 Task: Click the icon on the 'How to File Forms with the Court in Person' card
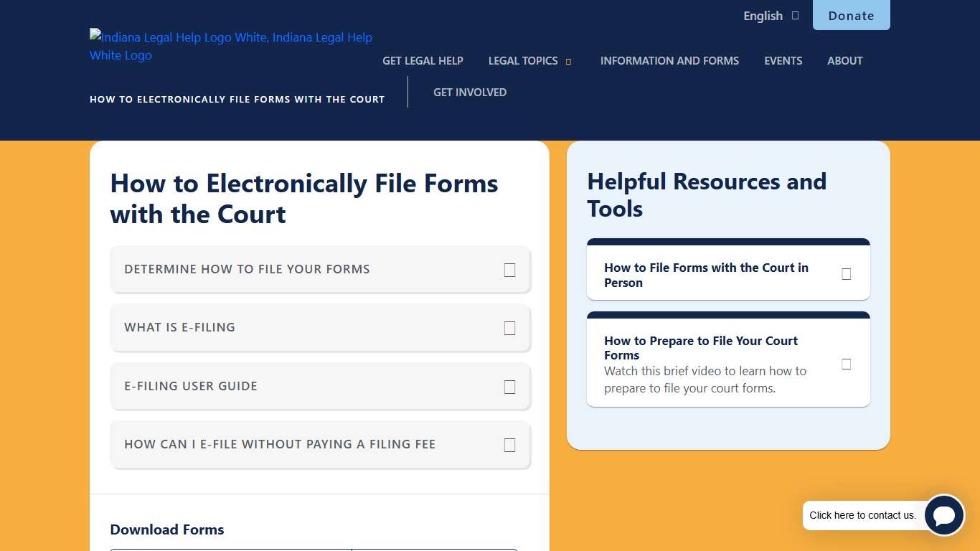pos(847,274)
